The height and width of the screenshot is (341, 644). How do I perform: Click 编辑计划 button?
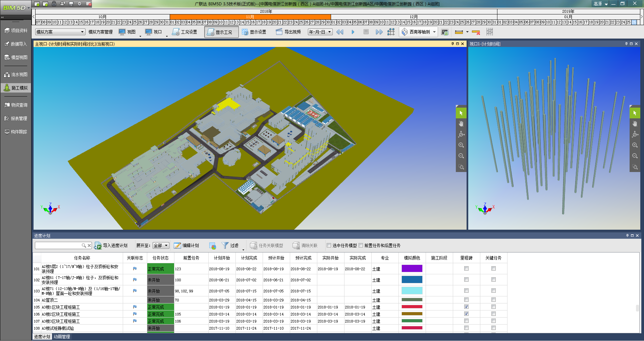coord(186,245)
